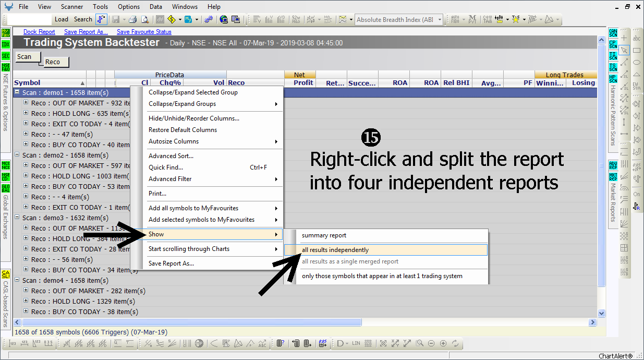Choose 'summary report' from Show submenu
Image resolution: width=644 pixels, height=360 pixels.
tap(386, 235)
